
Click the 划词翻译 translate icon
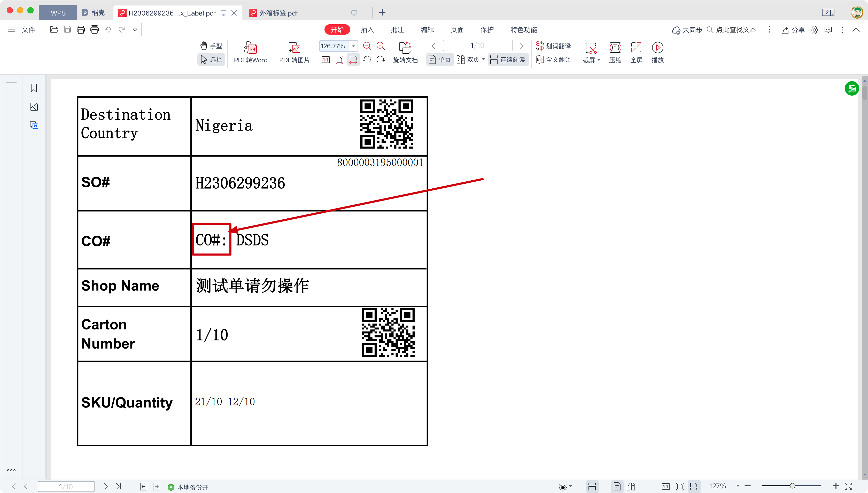[x=554, y=46]
